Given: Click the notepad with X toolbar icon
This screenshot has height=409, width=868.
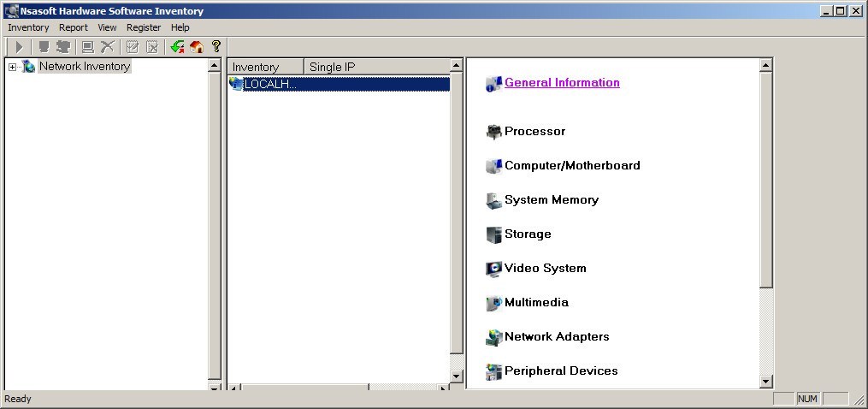Looking at the screenshot, I should point(152,47).
